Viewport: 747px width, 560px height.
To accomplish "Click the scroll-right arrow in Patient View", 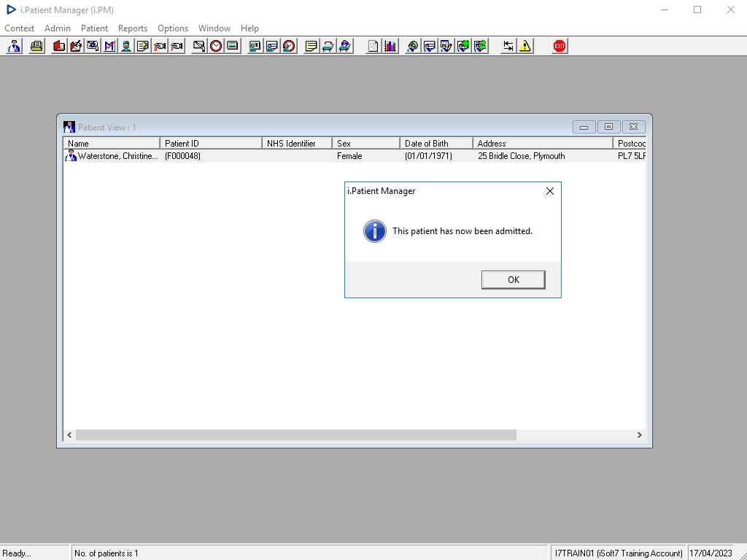I will [639, 435].
